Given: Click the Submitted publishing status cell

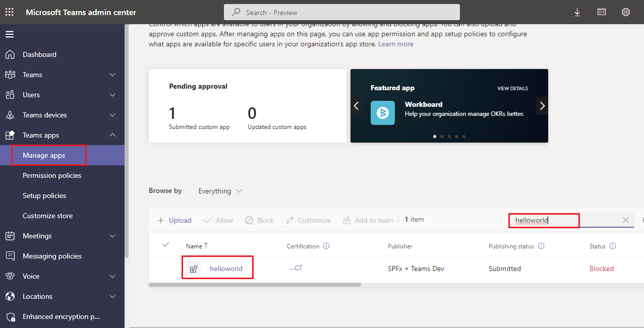Looking at the screenshot, I should 505,269.
